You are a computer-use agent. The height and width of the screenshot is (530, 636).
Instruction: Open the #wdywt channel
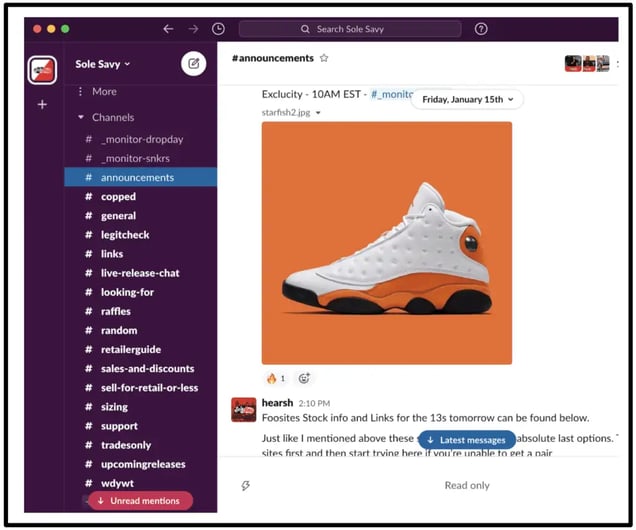click(x=140, y=483)
